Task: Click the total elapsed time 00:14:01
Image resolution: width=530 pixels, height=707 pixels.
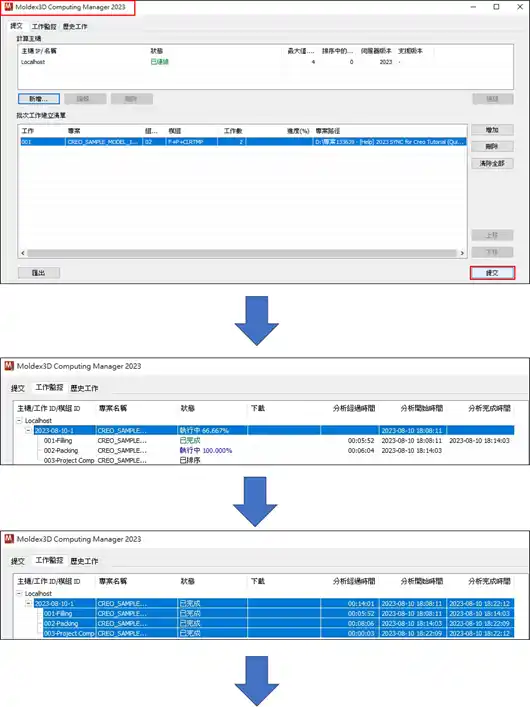Action: [361, 603]
